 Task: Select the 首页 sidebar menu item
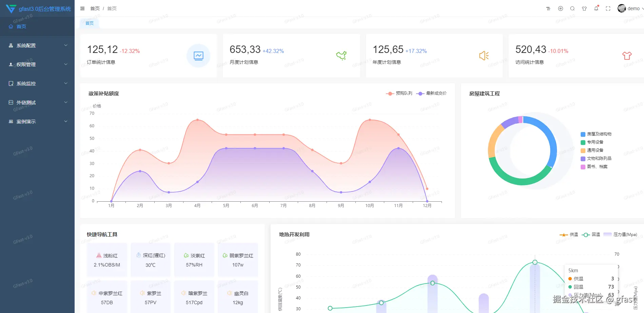37,26
